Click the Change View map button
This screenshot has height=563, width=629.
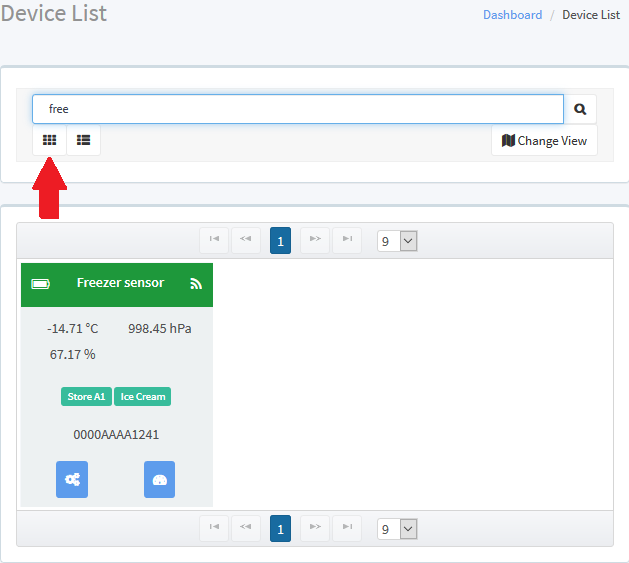pyautogui.click(x=544, y=140)
